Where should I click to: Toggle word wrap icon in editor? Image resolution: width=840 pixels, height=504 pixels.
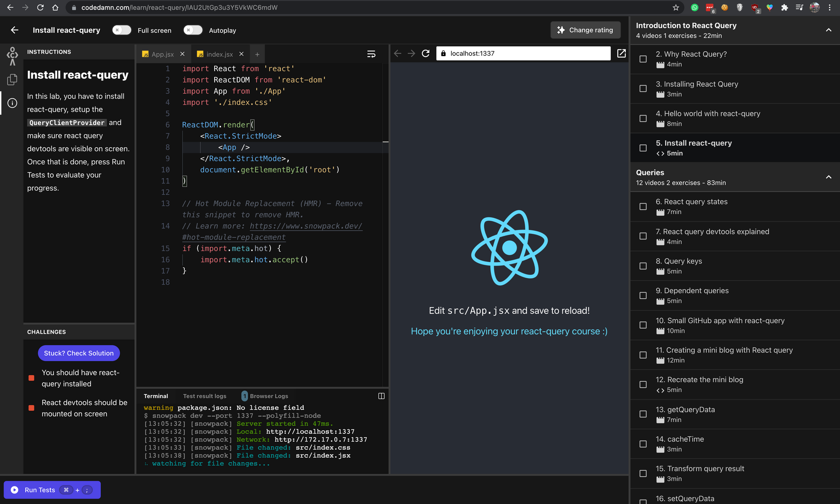pyautogui.click(x=371, y=54)
